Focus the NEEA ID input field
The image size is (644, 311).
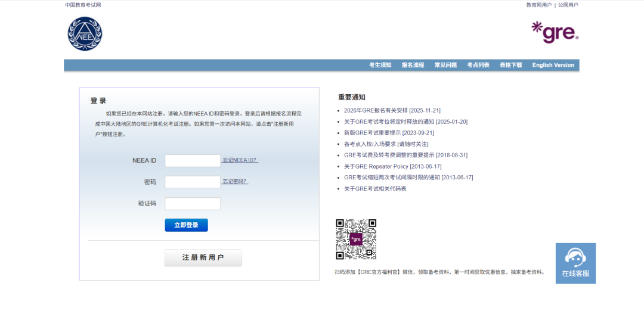coord(193,160)
